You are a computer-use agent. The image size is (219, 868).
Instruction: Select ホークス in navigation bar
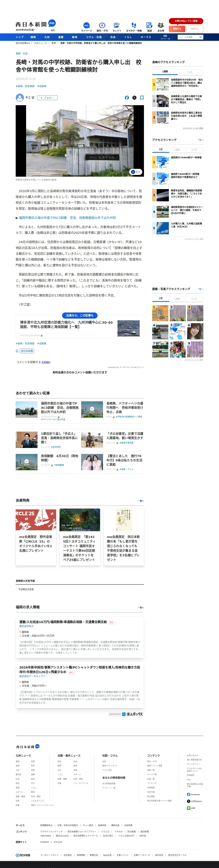[146, 37]
